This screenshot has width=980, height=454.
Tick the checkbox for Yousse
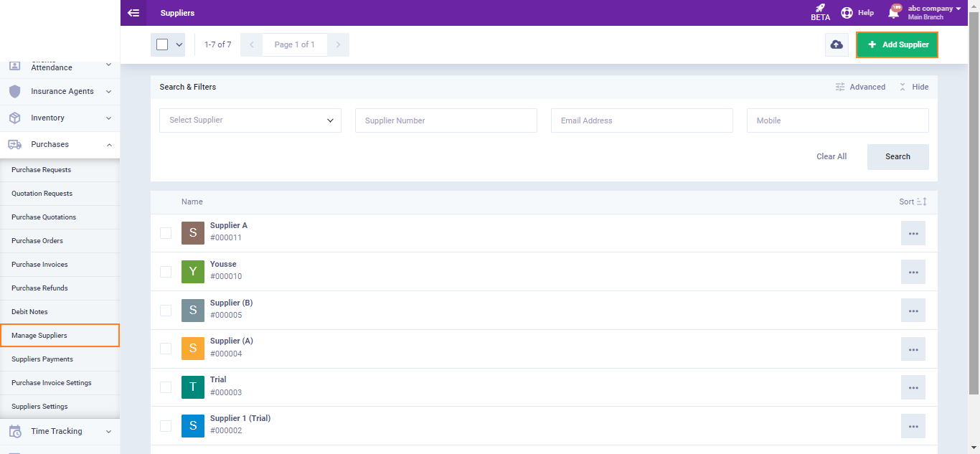[166, 272]
